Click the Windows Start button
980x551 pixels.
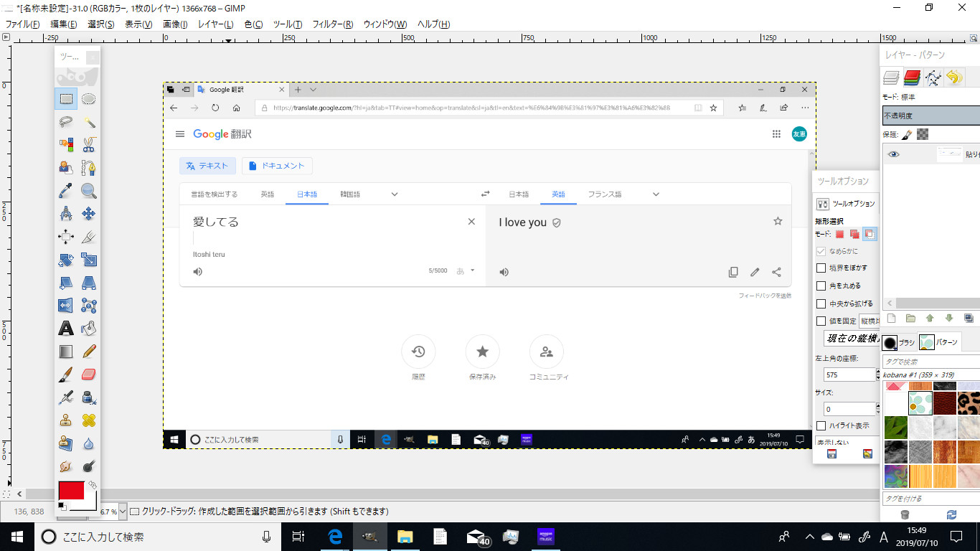(17, 537)
